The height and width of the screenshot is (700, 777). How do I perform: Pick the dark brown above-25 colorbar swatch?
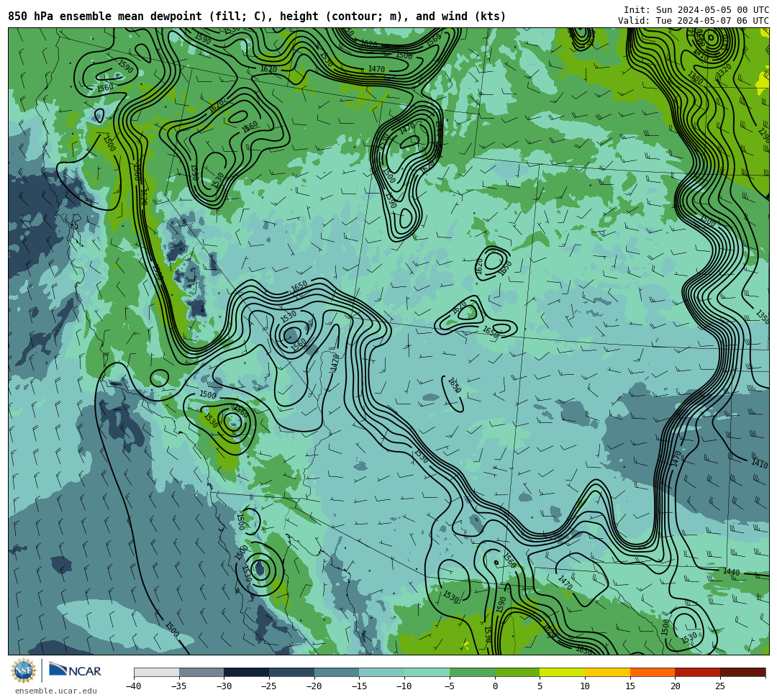(x=742, y=672)
